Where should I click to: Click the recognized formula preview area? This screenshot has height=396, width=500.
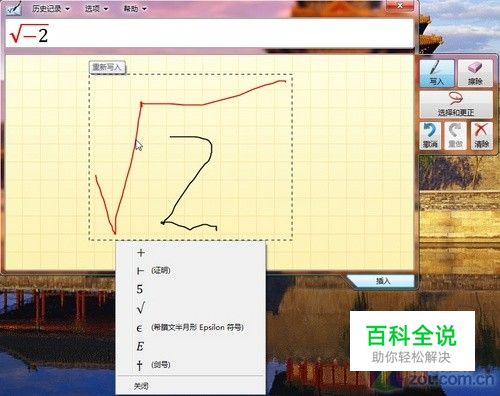209,33
